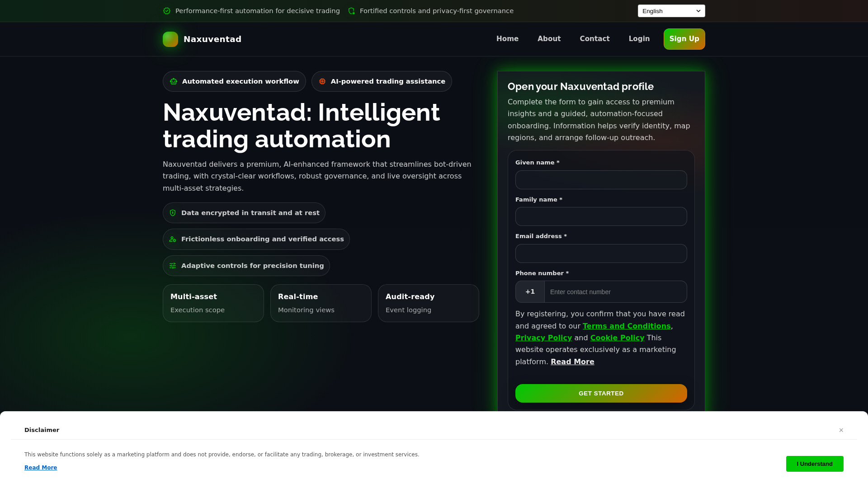
Task: Close the Disclaimer banner with the X
Action: click(841, 430)
